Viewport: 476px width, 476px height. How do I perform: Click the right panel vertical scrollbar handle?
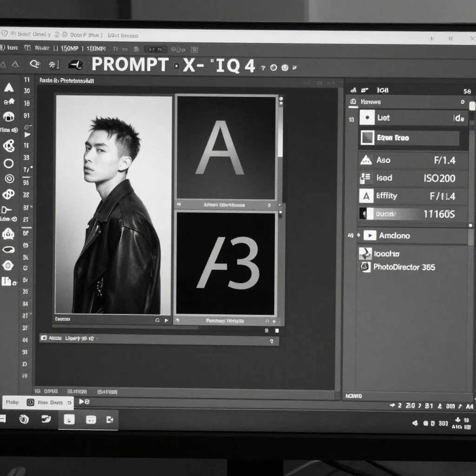pyautogui.click(x=472, y=106)
